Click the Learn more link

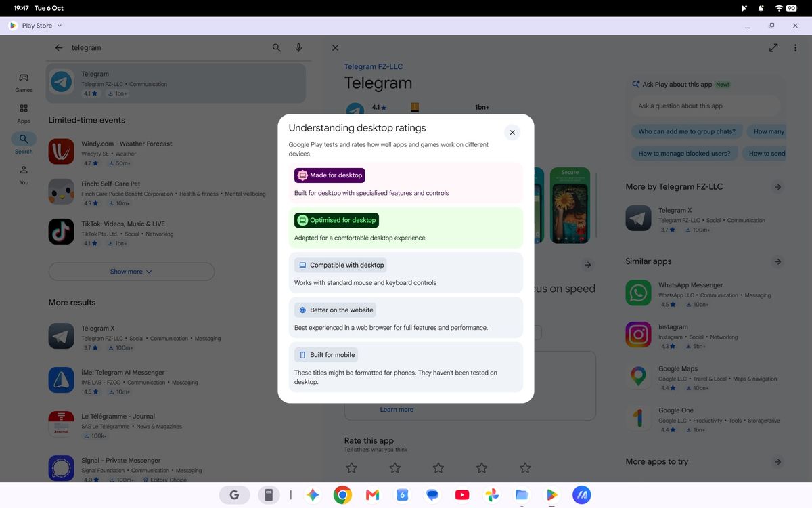(397, 410)
